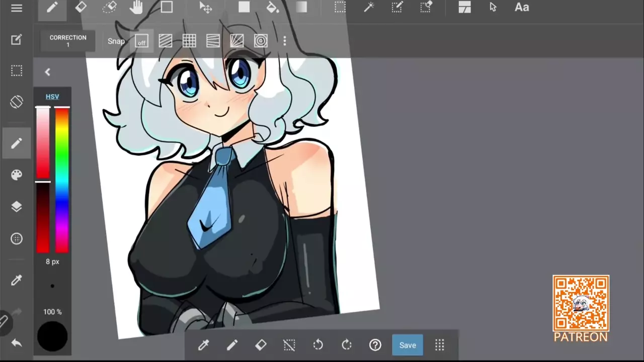Pick the Text tool Aa
Image resolution: width=644 pixels, height=362 pixels.
[521, 8]
